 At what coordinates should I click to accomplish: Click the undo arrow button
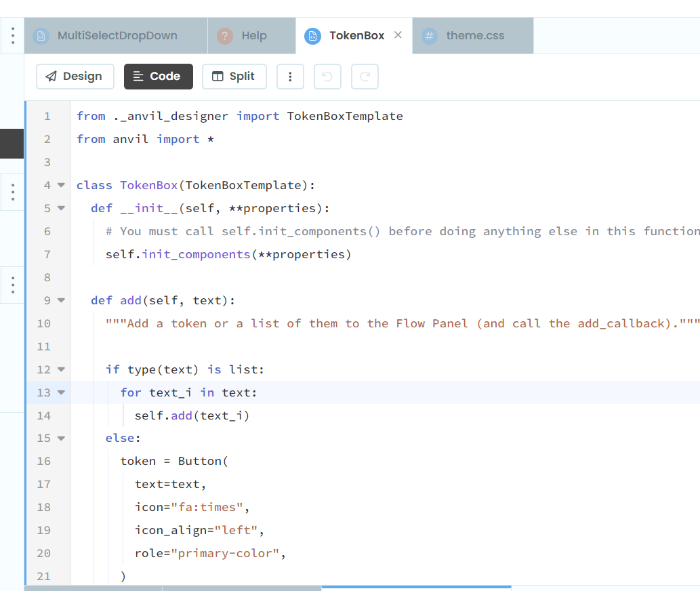click(327, 77)
